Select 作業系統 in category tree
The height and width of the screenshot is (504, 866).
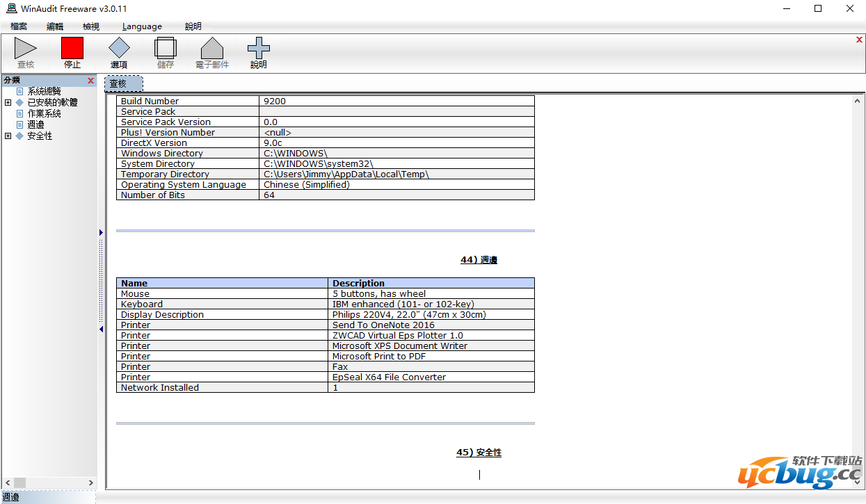coord(44,113)
